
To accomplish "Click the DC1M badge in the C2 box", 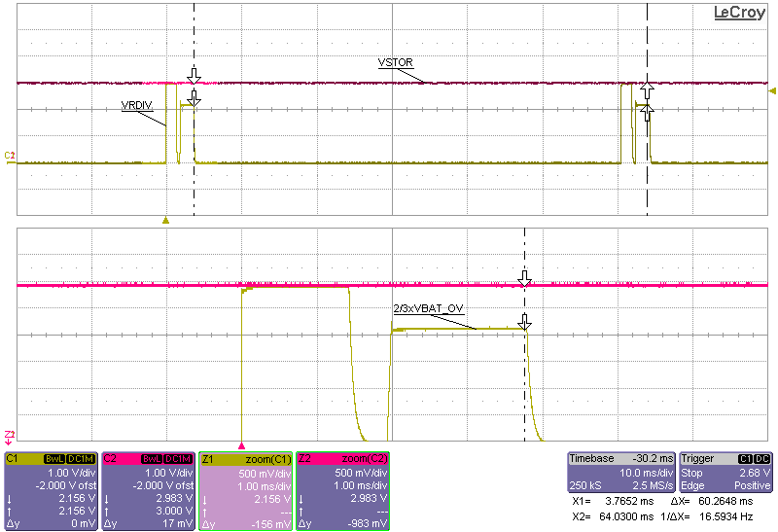I will pos(178,458).
